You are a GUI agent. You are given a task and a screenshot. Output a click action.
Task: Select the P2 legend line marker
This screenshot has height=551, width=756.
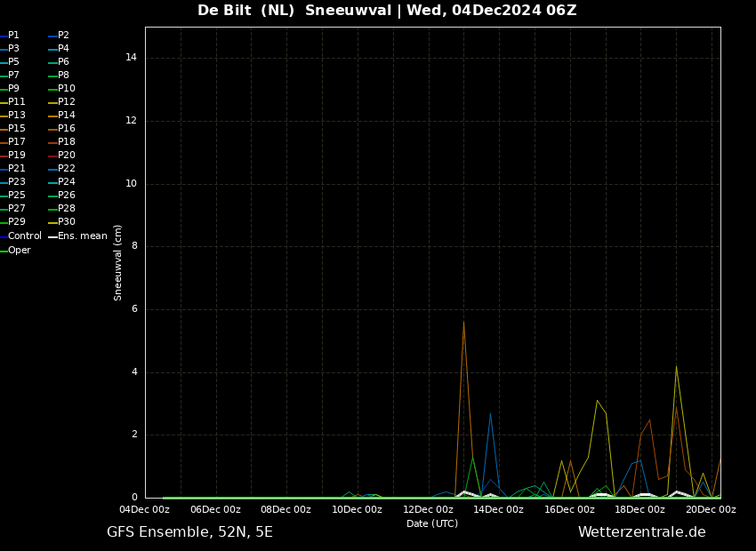[x=52, y=36]
